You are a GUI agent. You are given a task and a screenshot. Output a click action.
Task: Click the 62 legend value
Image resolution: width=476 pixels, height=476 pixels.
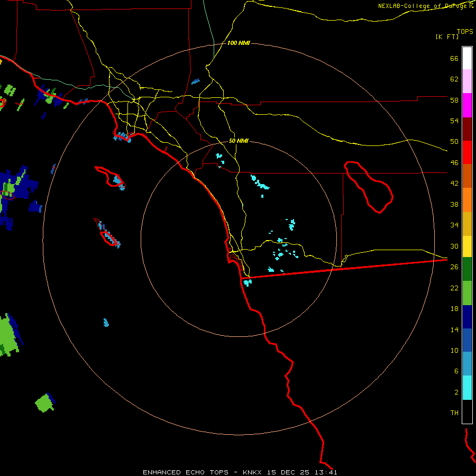click(x=454, y=79)
